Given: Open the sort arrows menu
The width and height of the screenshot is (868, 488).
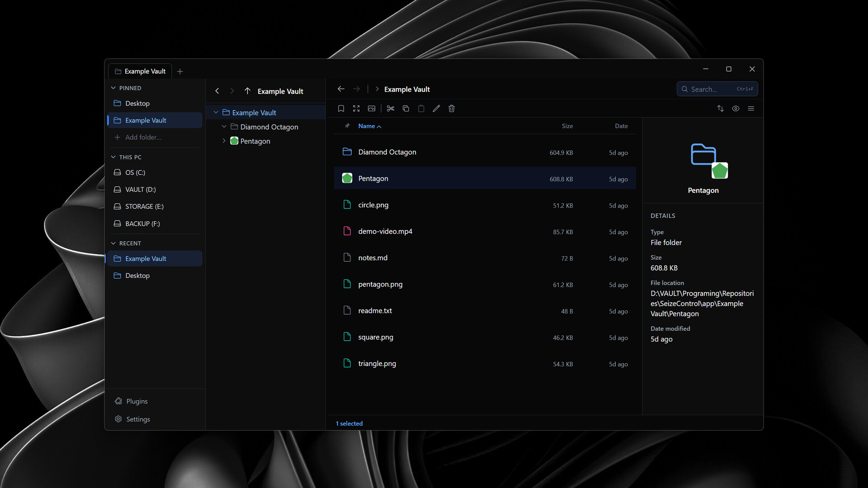Looking at the screenshot, I should (x=720, y=108).
